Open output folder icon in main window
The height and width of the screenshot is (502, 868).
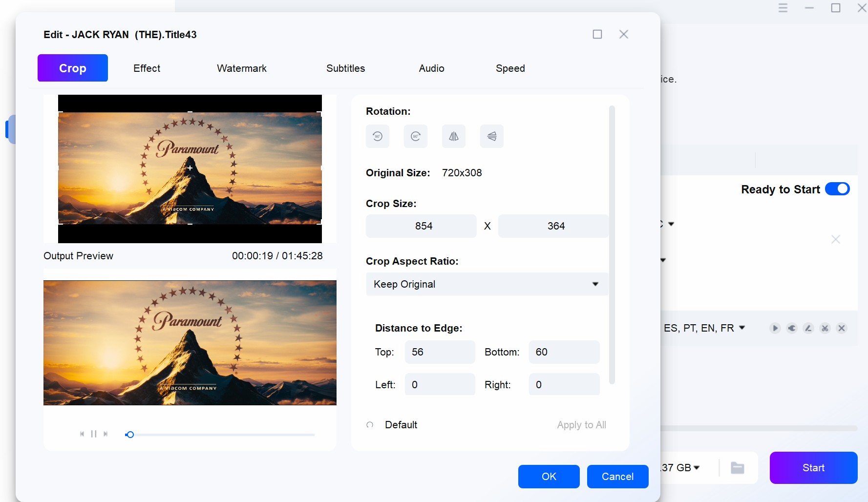738,468
